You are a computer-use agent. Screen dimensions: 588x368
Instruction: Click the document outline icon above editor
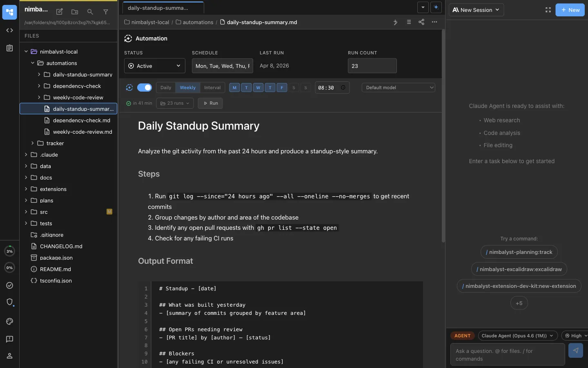click(409, 22)
